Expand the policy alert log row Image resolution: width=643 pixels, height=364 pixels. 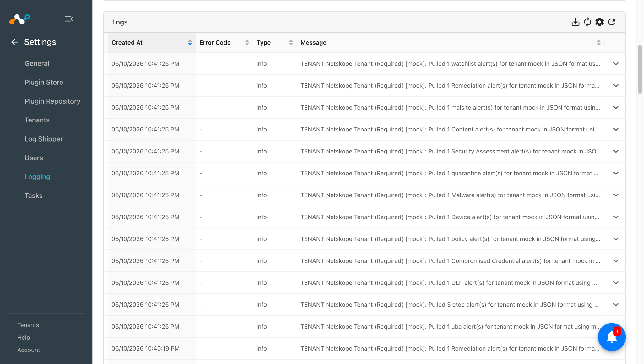pyautogui.click(x=616, y=239)
